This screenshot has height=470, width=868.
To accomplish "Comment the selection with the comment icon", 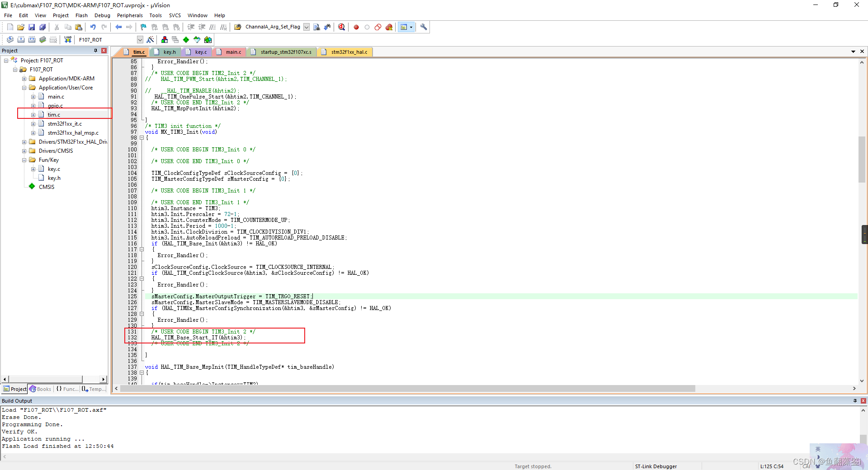I will 212,27.
